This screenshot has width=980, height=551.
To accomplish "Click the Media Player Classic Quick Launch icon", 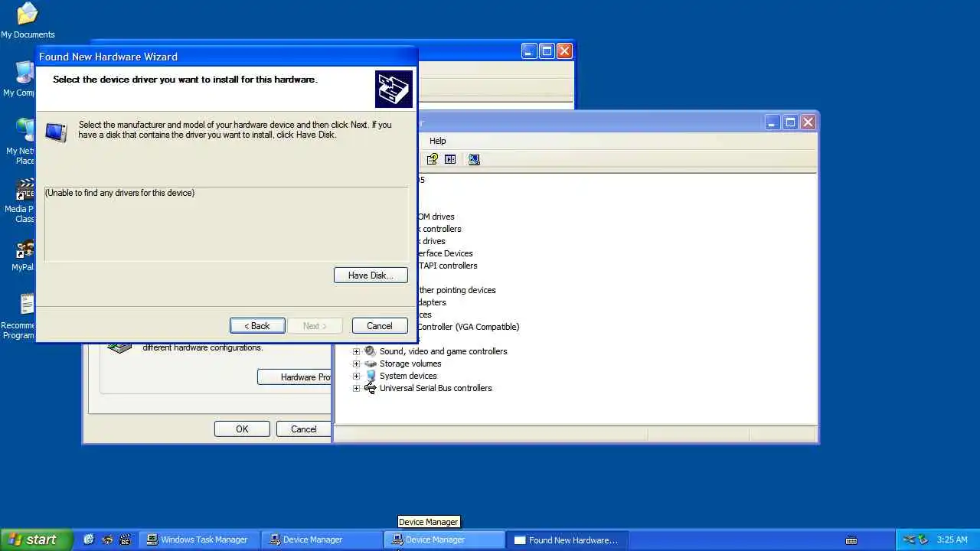I will click(x=126, y=540).
